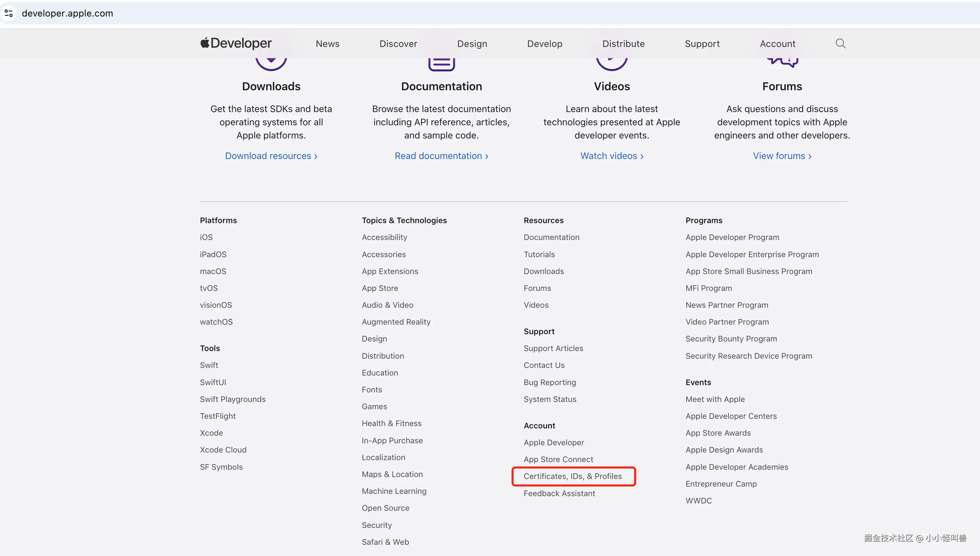This screenshot has width=980, height=556.
Task: Open the View forums link
Action: point(782,156)
